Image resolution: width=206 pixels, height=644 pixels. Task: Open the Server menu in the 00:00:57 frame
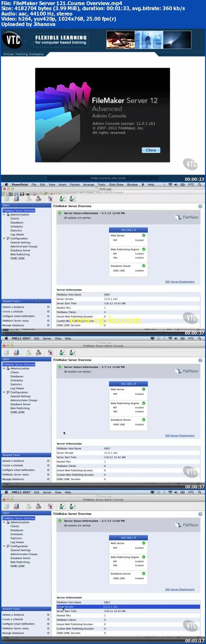coord(47,338)
